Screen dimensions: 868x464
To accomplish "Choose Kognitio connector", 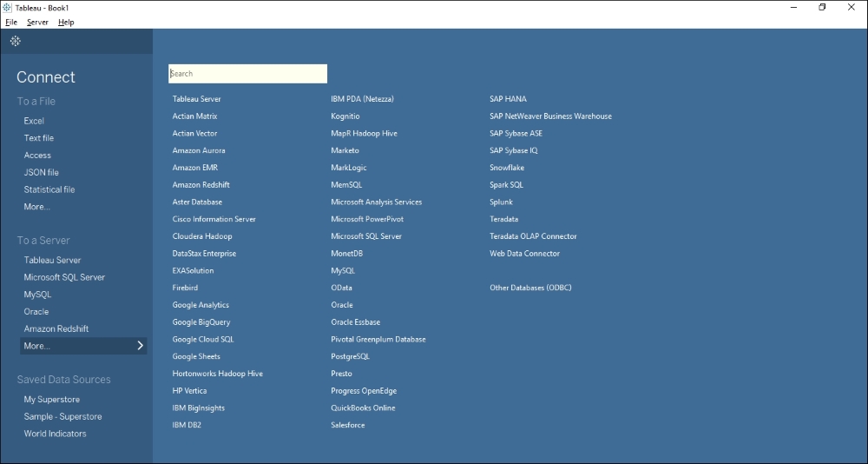I will point(345,116).
